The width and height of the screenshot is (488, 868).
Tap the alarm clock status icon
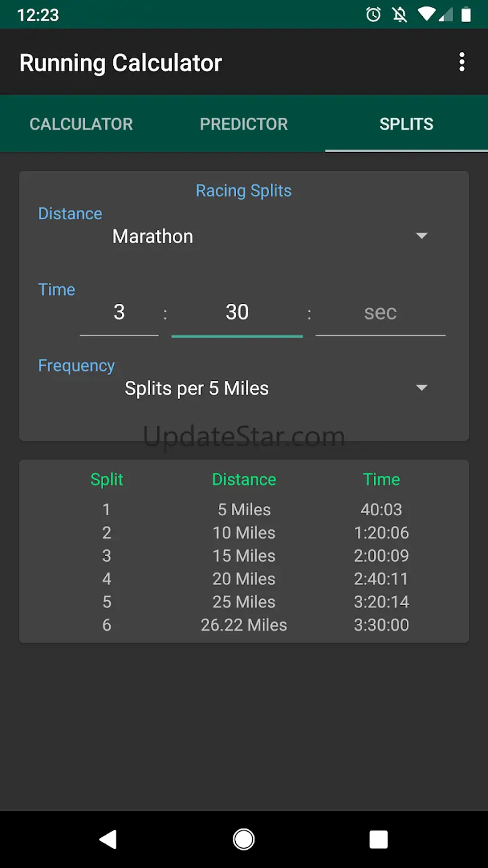(374, 14)
